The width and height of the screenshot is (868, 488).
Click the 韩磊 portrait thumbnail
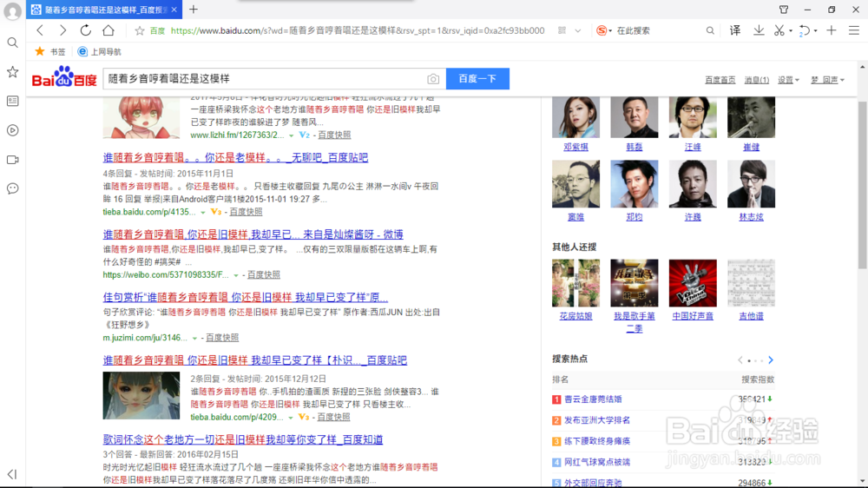click(635, 117)
